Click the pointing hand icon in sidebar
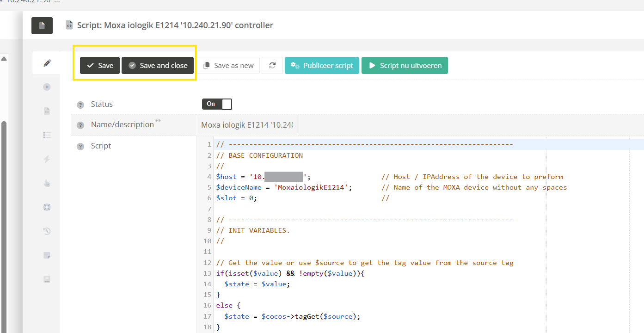 [x=47, y=183]
